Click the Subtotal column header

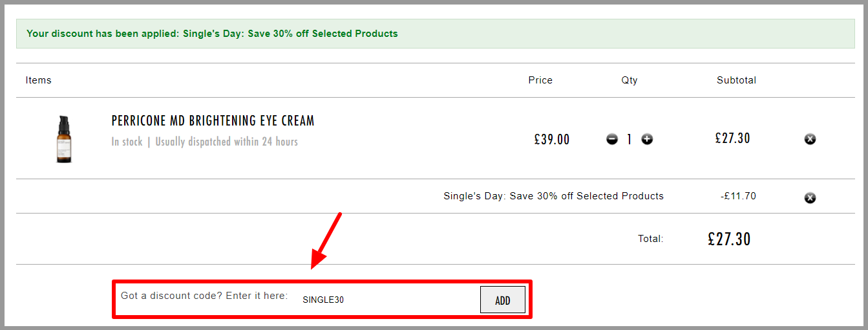736,80
